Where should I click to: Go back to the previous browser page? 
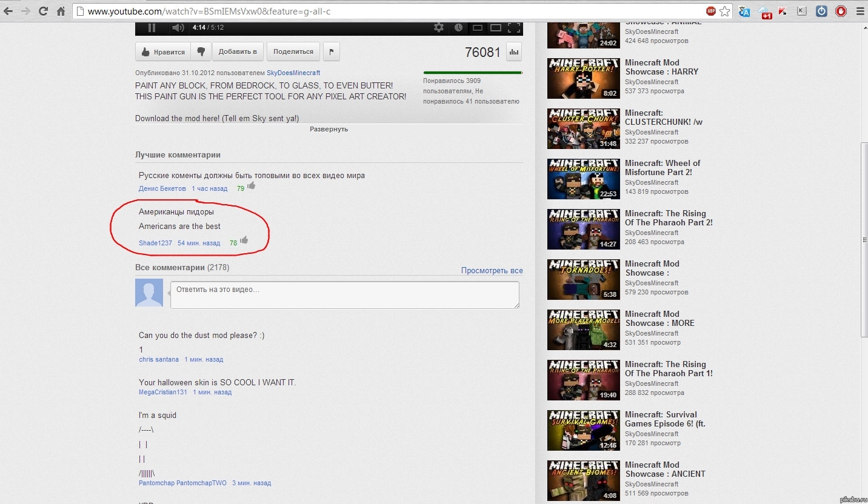pyautogui.click(x=8, y=11)
